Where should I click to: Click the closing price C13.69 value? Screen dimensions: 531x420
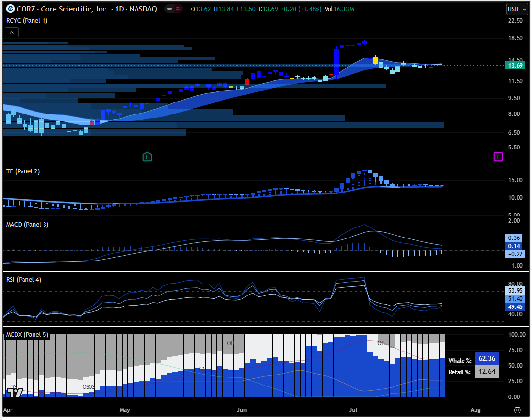coord(268,9)
